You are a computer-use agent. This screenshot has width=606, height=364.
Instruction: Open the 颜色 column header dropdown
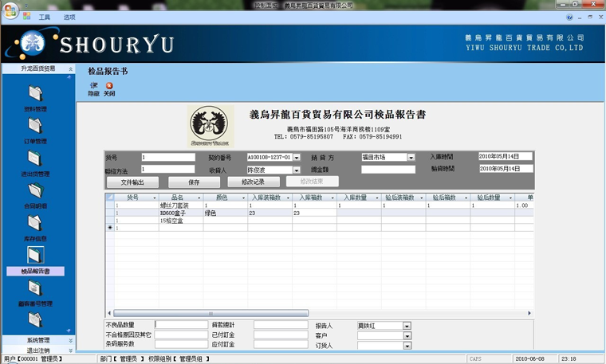point(243,198)
